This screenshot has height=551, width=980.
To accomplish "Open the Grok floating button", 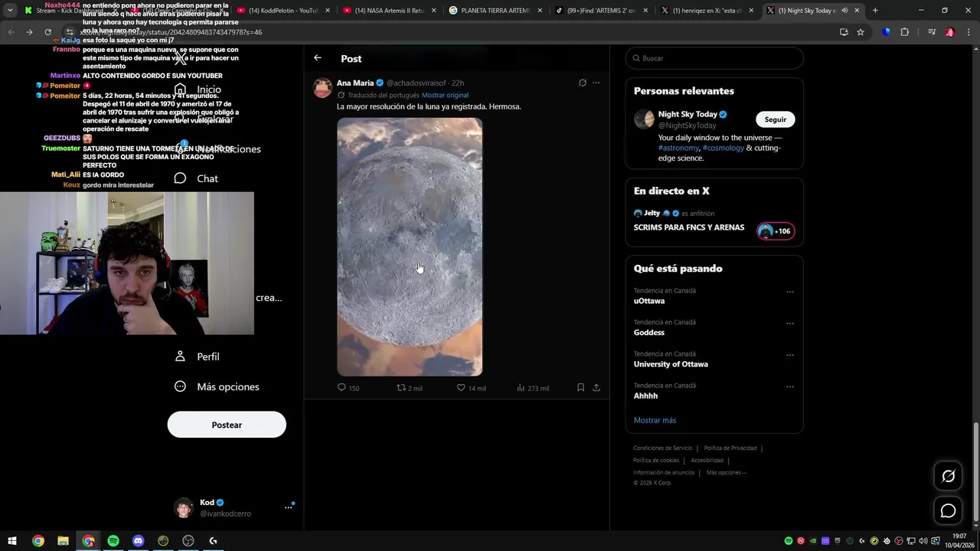I will [948, 476].
